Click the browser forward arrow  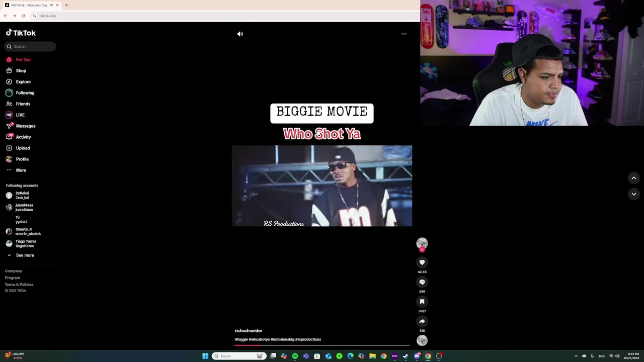click(14, 16)
